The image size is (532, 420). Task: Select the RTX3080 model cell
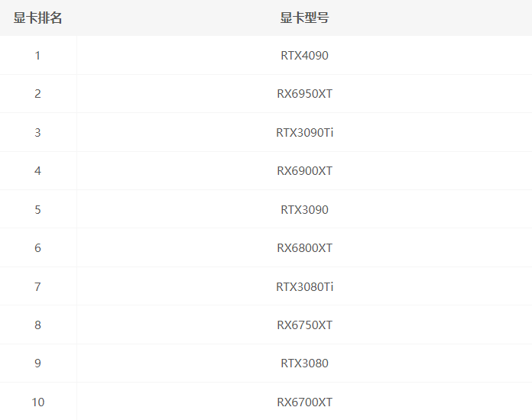[304, 363]
